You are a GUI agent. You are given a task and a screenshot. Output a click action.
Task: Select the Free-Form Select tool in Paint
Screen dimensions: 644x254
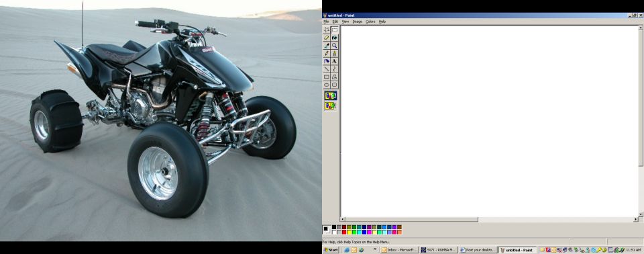tap(327, 30)
